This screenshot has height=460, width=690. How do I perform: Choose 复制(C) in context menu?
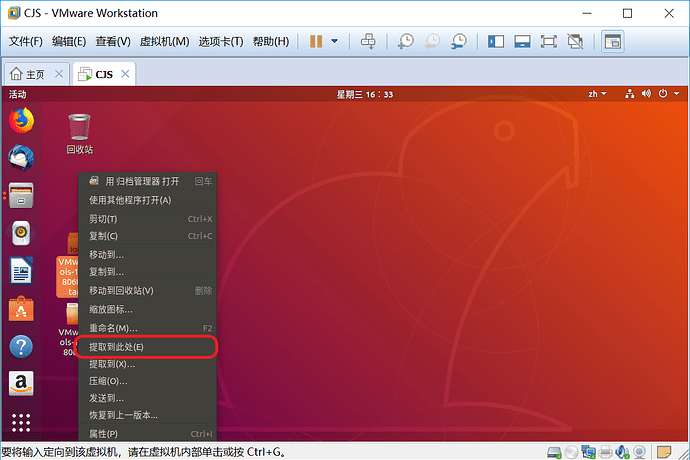[x=147, y=236]
